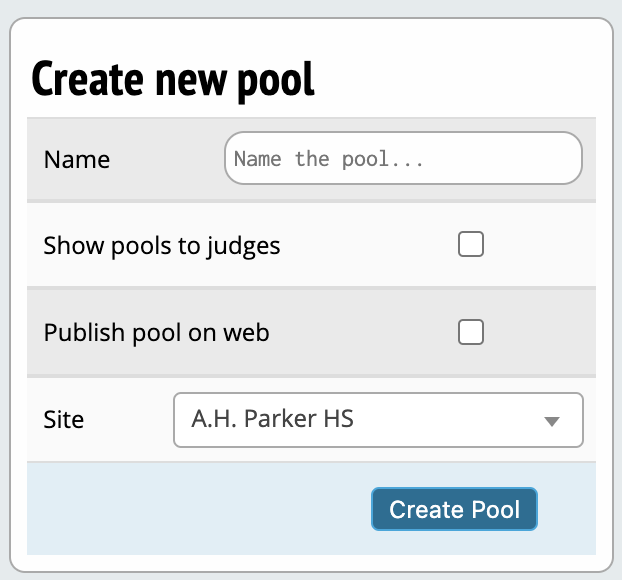Viewport: 622px width, 580px height.
Task: Enable the Show pools to judges checkbox
Action: [x=471, y=244]
